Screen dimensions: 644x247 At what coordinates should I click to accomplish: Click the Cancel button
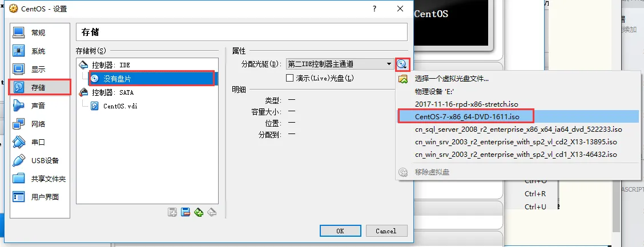[x=386, y=231]
